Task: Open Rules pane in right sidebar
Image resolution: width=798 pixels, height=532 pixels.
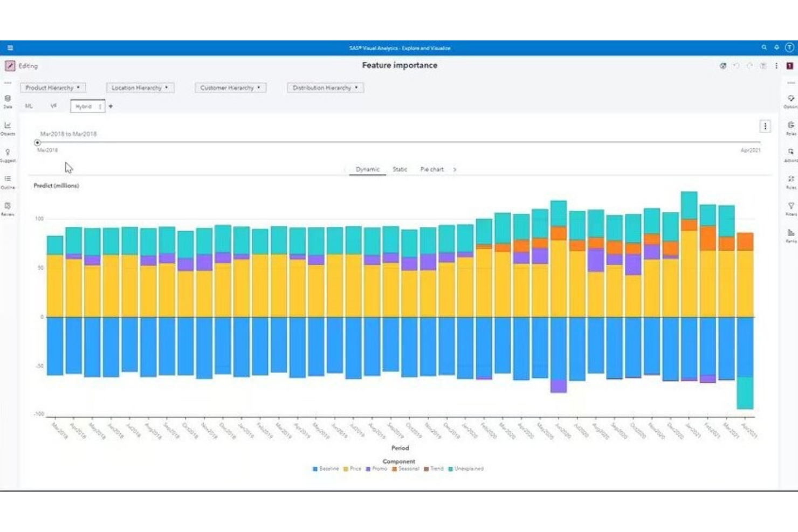Action: [x=790, y=182]
